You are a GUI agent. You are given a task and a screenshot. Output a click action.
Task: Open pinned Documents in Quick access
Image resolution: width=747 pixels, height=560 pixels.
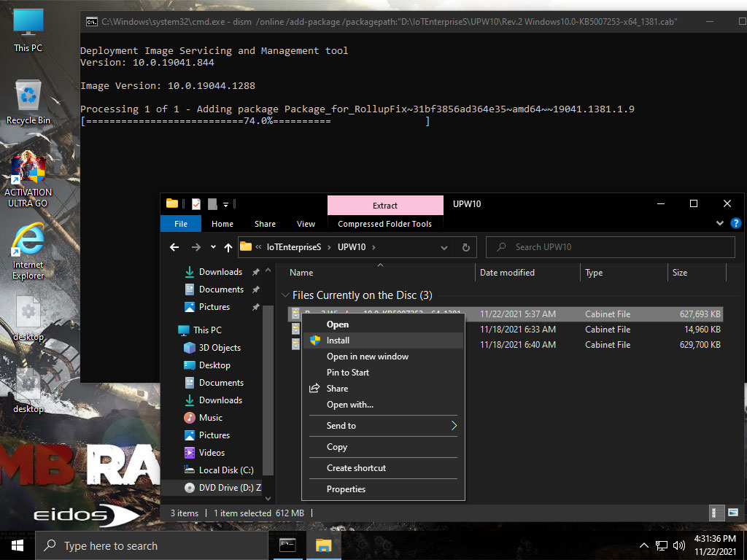pyautogui.click(x=221, y=289)
